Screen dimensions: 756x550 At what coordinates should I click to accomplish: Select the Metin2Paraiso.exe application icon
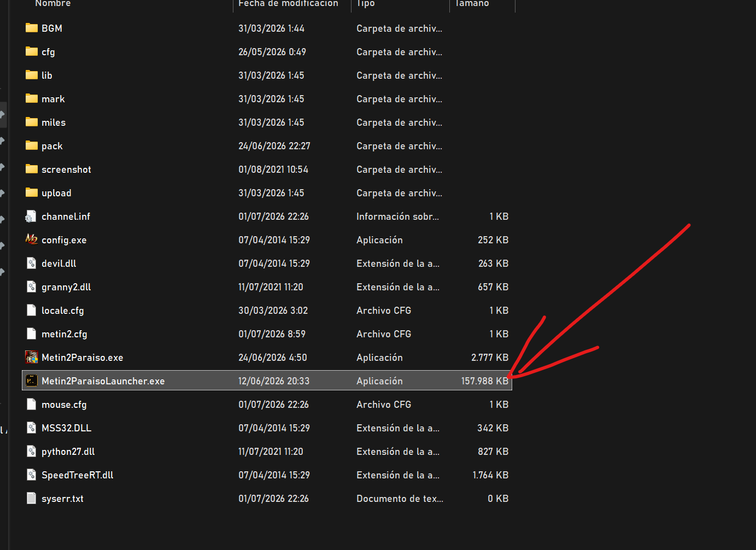[x=32, y=357]
